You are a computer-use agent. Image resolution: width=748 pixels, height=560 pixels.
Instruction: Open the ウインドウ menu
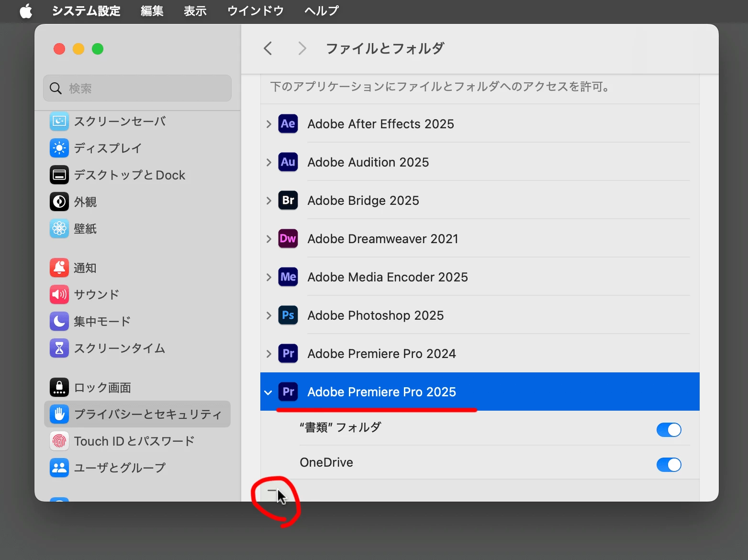(256, 11)
